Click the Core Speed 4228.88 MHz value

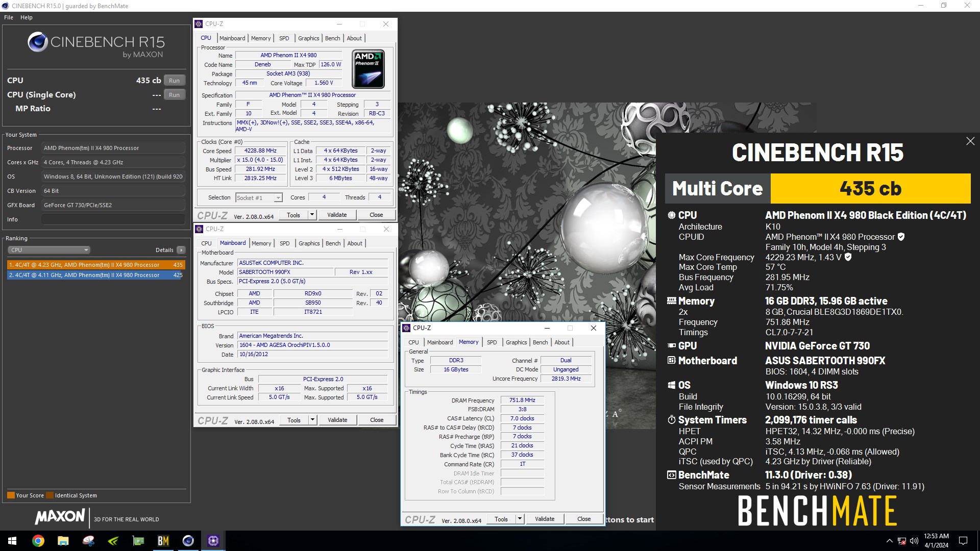[x=260, y=151]
